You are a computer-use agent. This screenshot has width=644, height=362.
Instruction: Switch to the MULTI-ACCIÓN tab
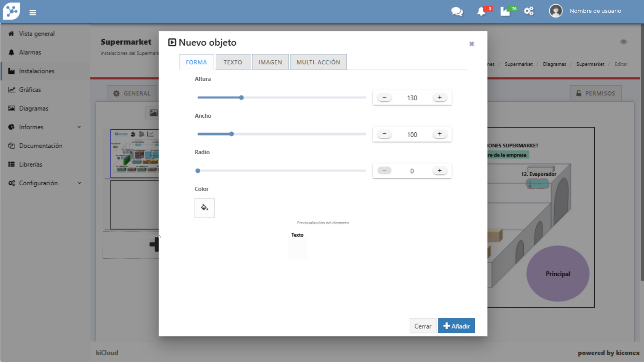318,62
